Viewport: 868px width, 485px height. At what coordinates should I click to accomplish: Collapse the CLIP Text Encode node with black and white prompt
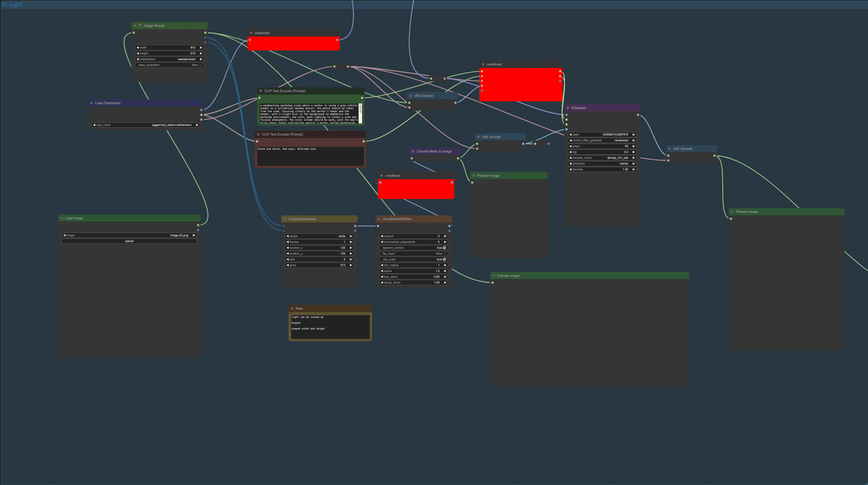click(x=258, y=134)
